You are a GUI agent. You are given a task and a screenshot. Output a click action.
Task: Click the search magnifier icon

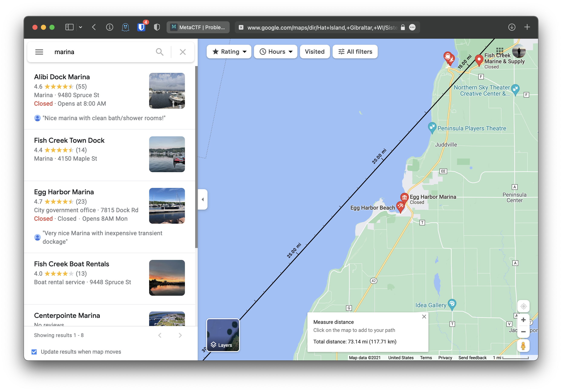(x=160, y=52)
